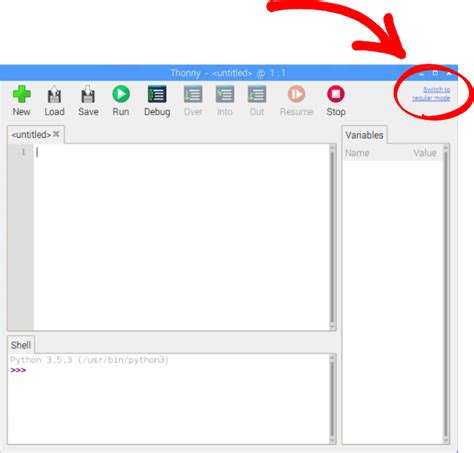Stop the running program
The image size is (474, 453).
(x=336, y=94)
